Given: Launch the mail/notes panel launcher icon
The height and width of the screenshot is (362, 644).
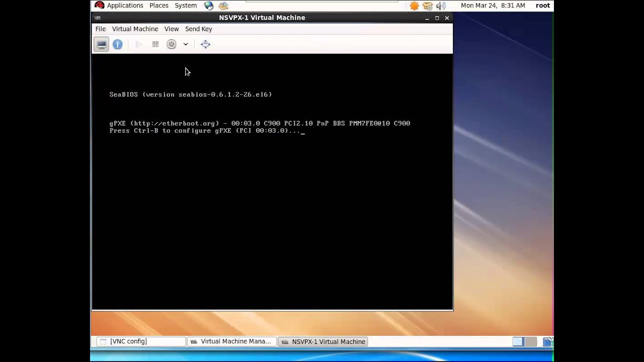Looking at the screenshot, I should click(224, 6).
